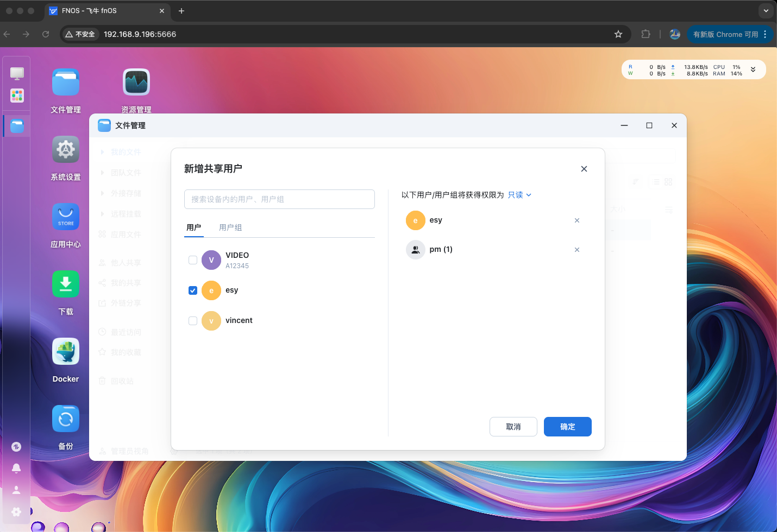777x532 pixels.
Task: Launch 系统设置 from the desktop
Action: (66, 150)
